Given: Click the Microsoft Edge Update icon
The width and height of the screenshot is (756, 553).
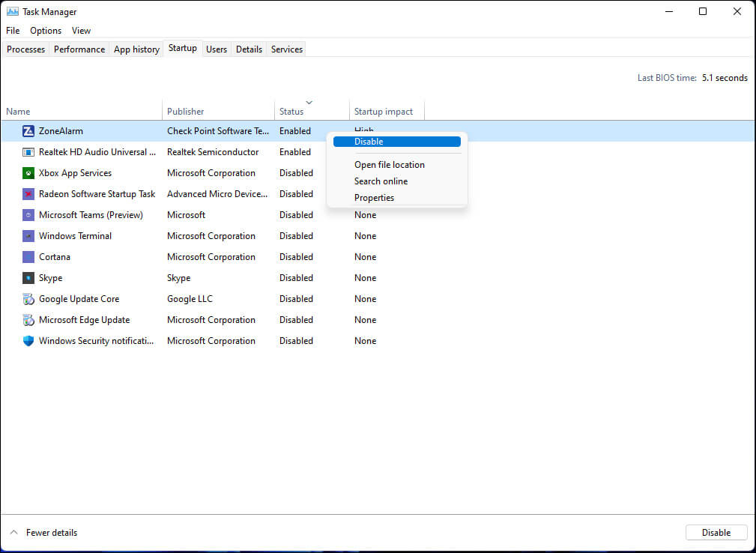Looking at the screenshot, I should [x=28, y=320].
